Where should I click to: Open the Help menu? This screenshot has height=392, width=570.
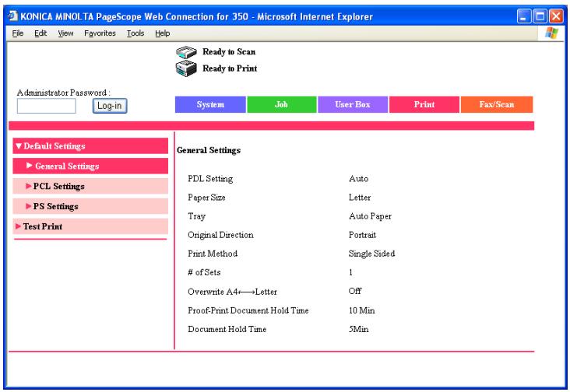coord(163,33)
